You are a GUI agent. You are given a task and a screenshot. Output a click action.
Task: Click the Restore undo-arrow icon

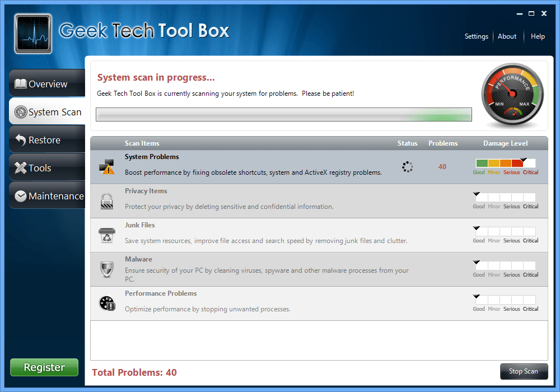[20, 139]
